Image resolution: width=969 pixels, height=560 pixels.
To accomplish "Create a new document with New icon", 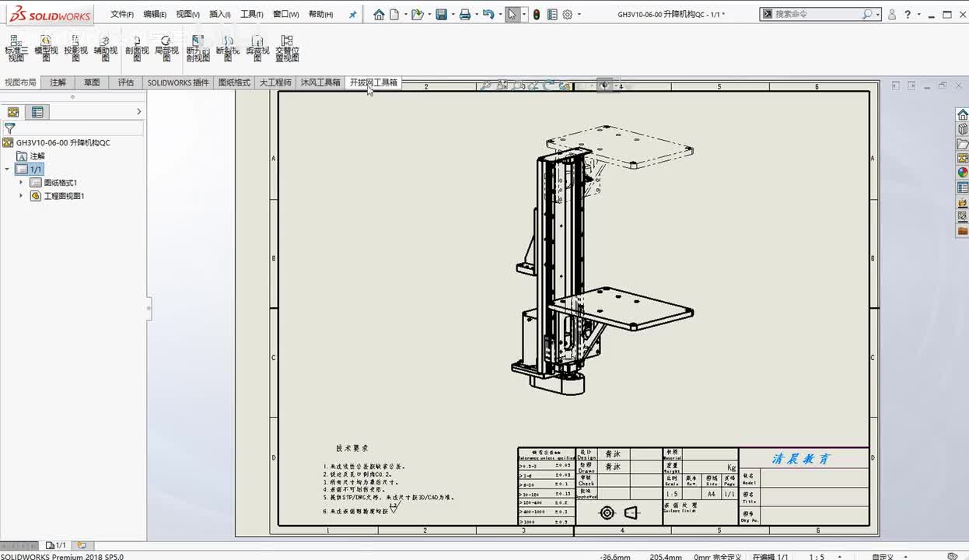I will point(394,14).
